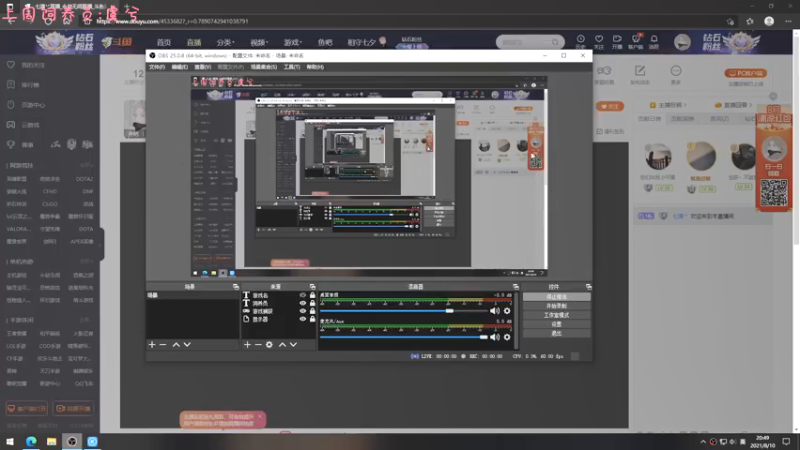Open 我的关注 in Douyu sidebar
The height and width of the screenshot is (450, 800).
pyautogui.click(x=27, y=65)
